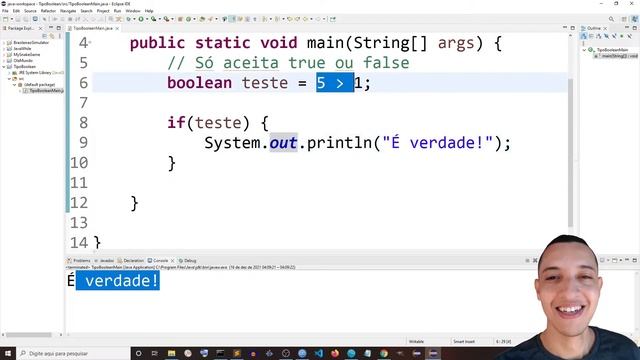640x360 pixels.
Task: Open File Explorer from taskbar
Action: point(171,353)
